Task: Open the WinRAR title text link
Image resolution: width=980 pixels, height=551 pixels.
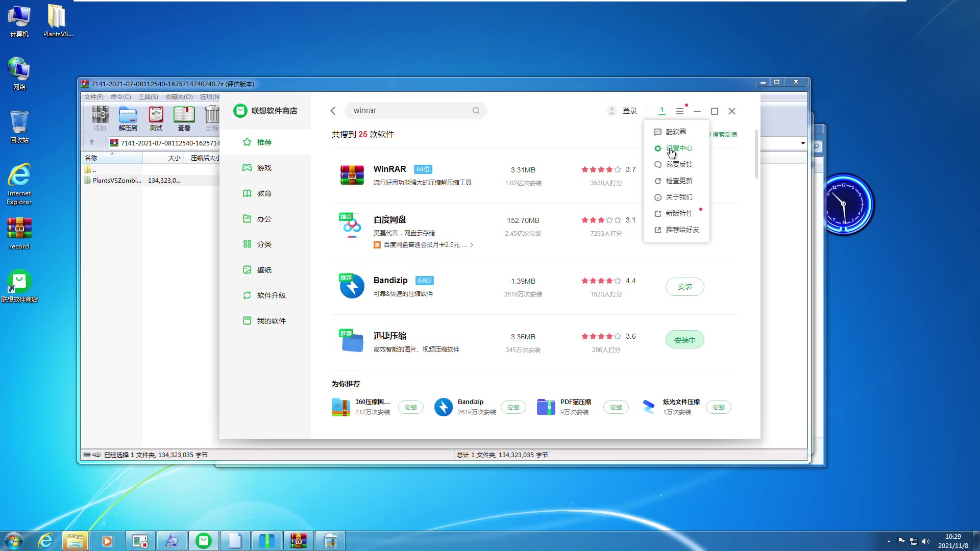Action: [x=389, y=169]
